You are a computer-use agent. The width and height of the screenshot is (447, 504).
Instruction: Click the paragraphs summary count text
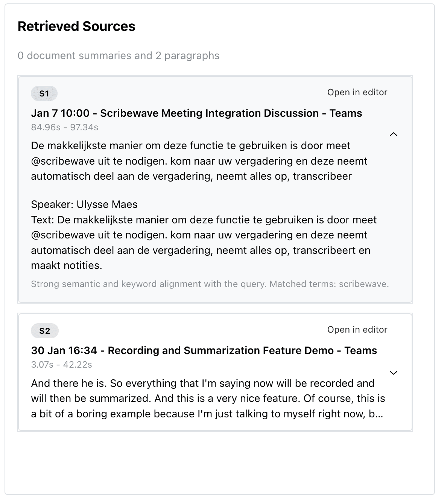coord(119,55)
